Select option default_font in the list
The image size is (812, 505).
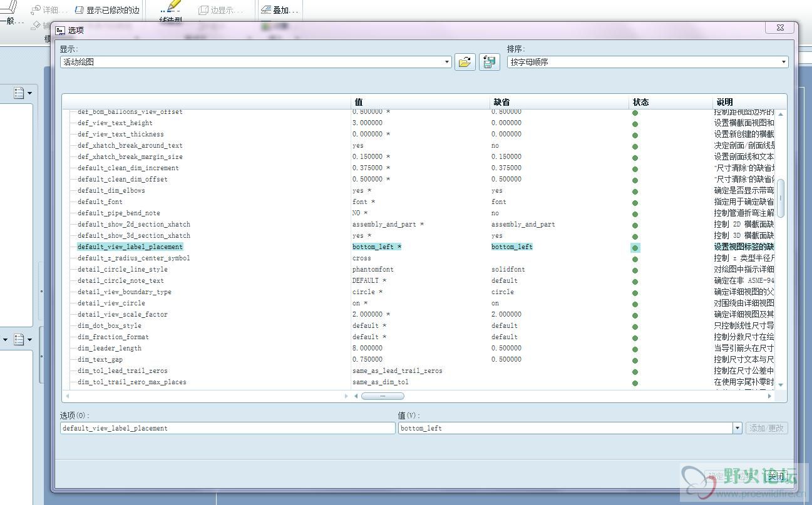pos(100,202)
